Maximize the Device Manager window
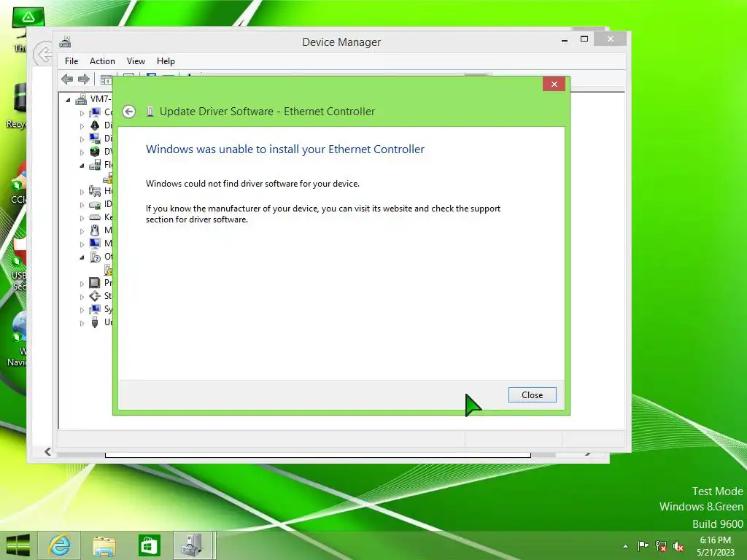This screenshot has width=747, height=560. click(x=584, y=39)
